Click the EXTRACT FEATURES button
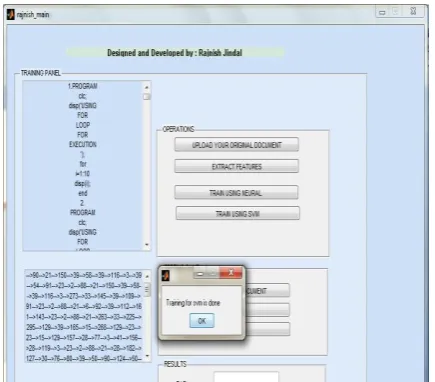435x382 pixels. [x=236, y=166]
